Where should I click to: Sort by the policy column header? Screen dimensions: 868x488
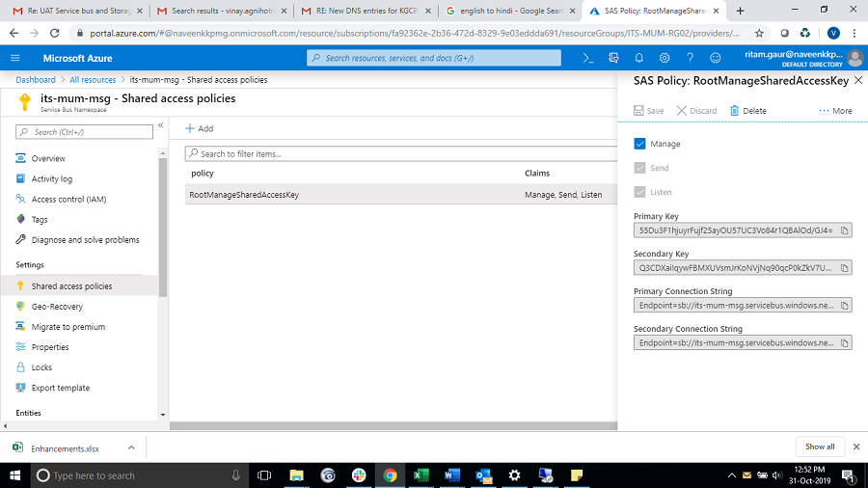pos(203,174)
